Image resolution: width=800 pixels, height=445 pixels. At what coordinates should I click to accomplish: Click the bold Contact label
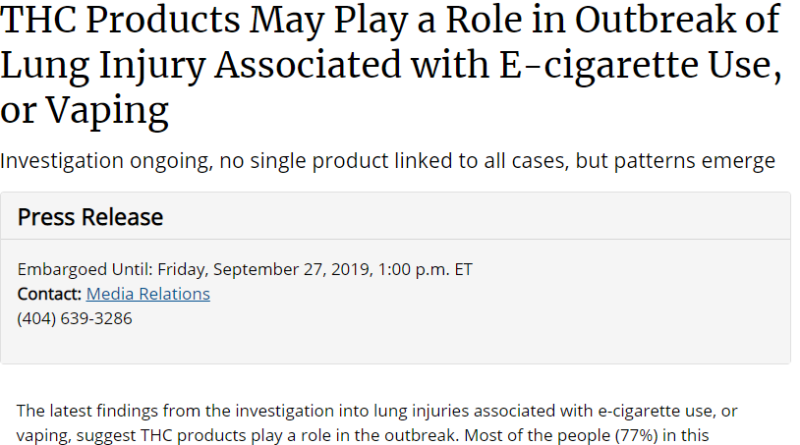pyautogui.click(x=49, y=294)
